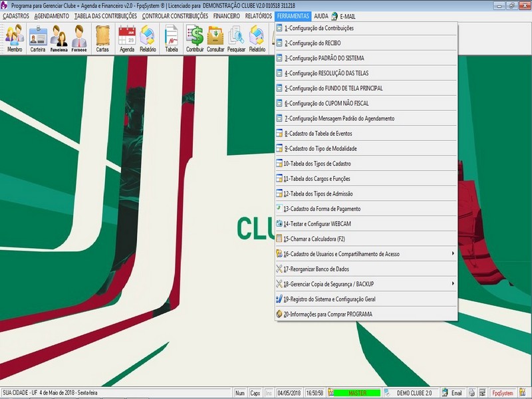Open the Cartas scroll icon
Image resolution: width=532 pixels, height=399 pixels.
(x=102, y=39)
